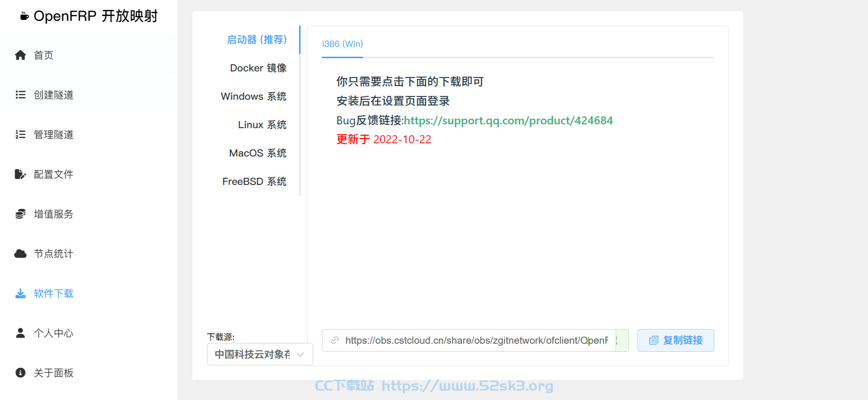Switch to the Windows 系统 tab
The width and height of the screenshot is (868, 400).
[x=254, y=96]
